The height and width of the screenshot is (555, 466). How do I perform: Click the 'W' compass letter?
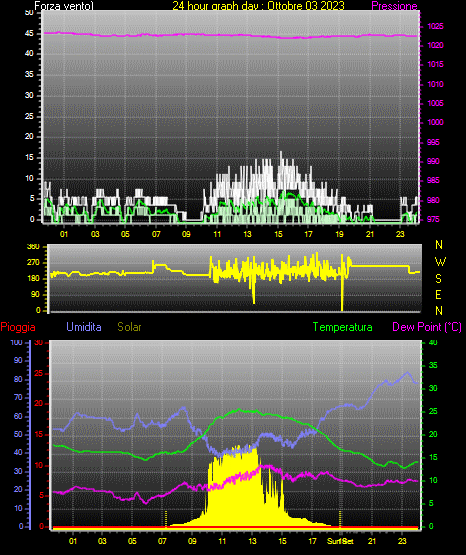[440, 262]
